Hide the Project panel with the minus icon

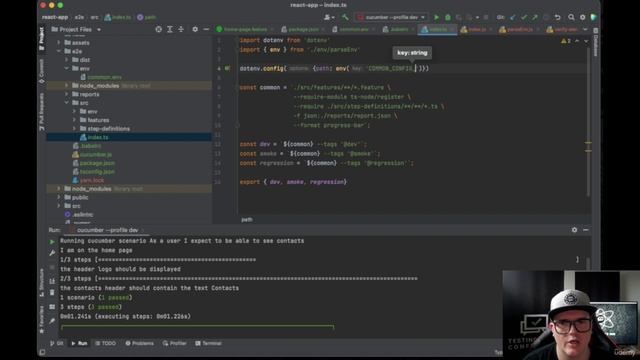point(206,29)
